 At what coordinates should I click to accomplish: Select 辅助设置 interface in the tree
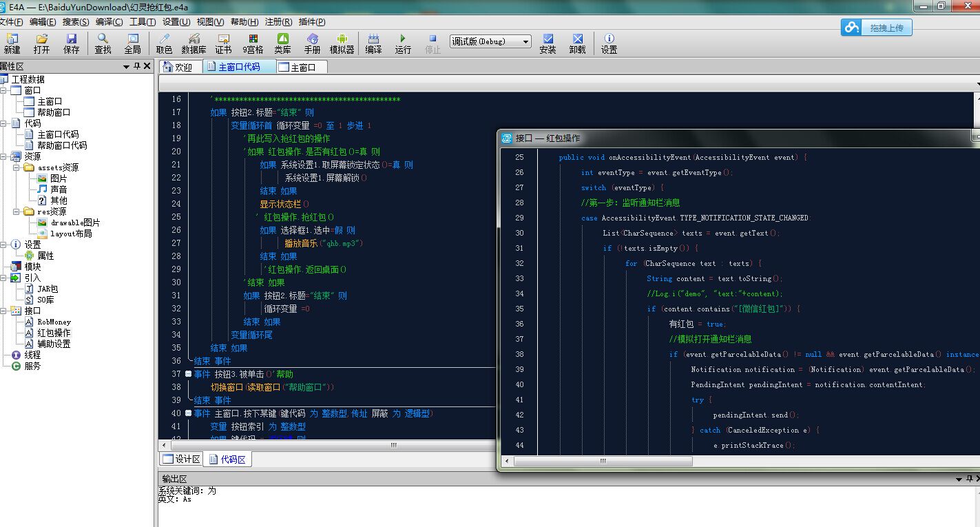click(54, 344)
